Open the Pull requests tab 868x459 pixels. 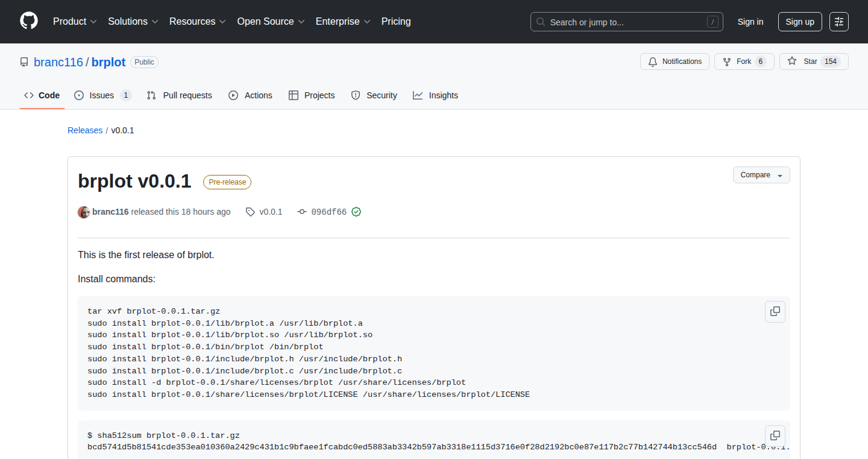click(x=180, y=95)
